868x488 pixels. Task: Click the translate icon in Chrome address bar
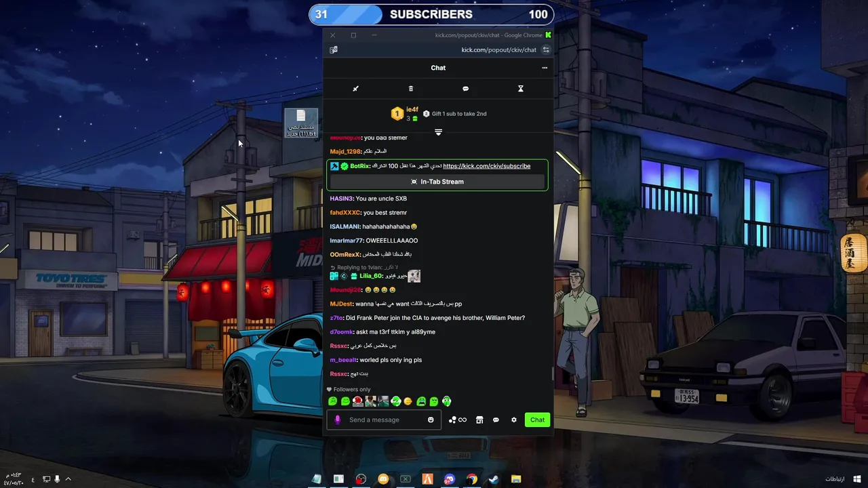click(x=334, y=49)
